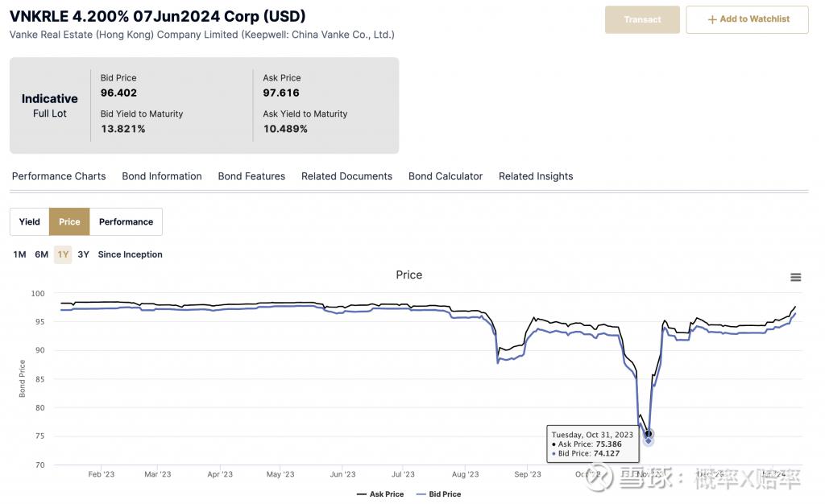View the Related Documents tab
The height and width of the screenshot is (504, 825).
pyautogui.click(x=346, y=176)
